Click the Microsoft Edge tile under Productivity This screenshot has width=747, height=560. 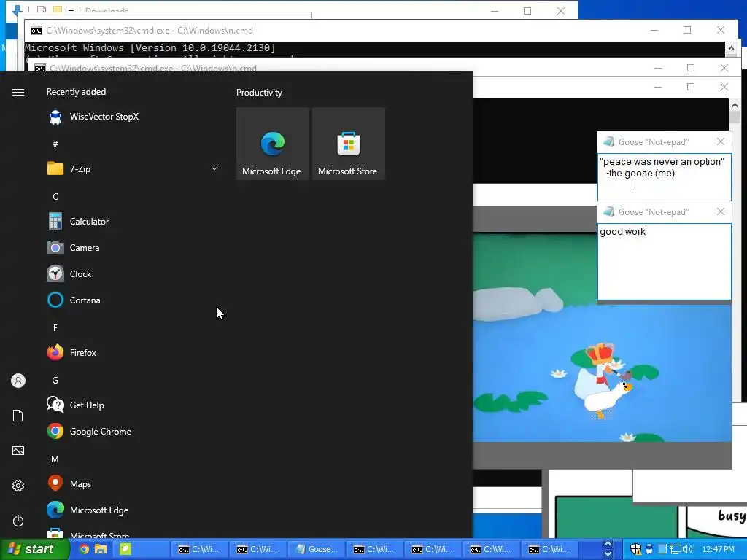click(x=273, y=144)
